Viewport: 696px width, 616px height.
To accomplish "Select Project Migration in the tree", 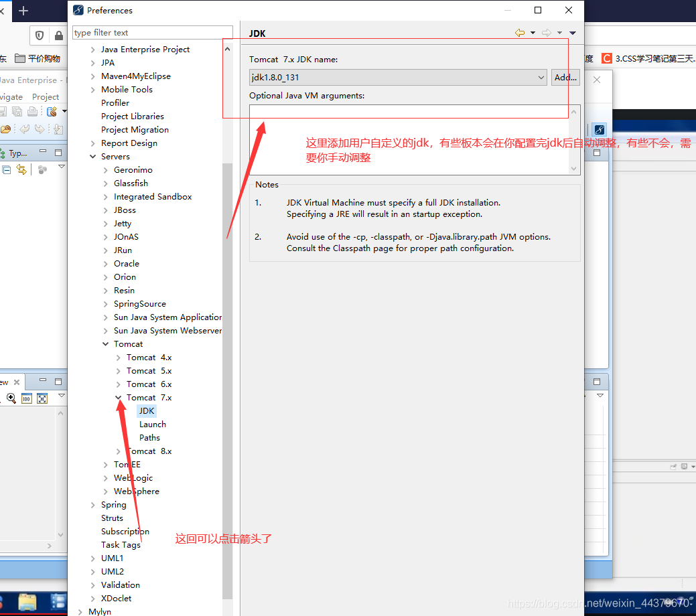I will [135, 130].
